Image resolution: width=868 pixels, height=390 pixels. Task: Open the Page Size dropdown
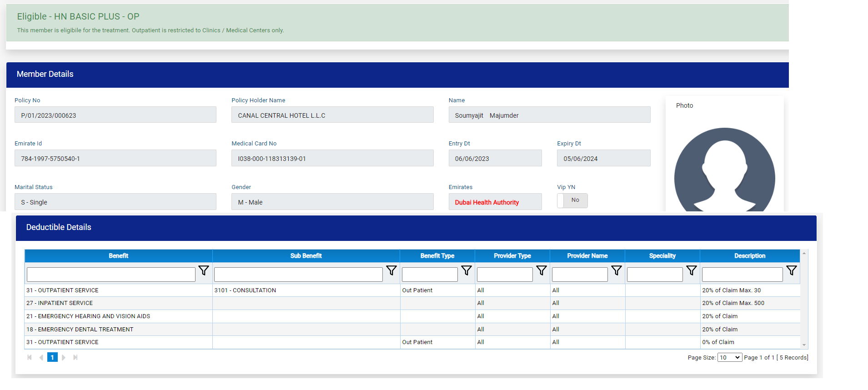(x=729, y=358)
